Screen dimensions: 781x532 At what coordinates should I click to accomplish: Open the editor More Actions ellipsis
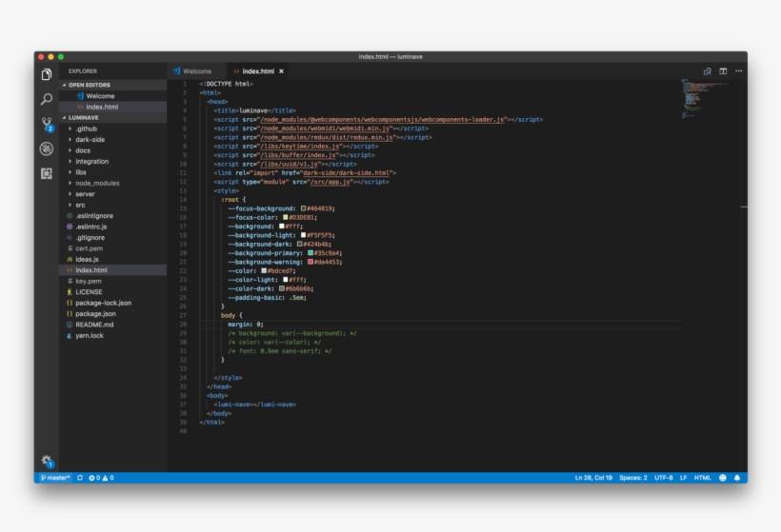(738, 71)
